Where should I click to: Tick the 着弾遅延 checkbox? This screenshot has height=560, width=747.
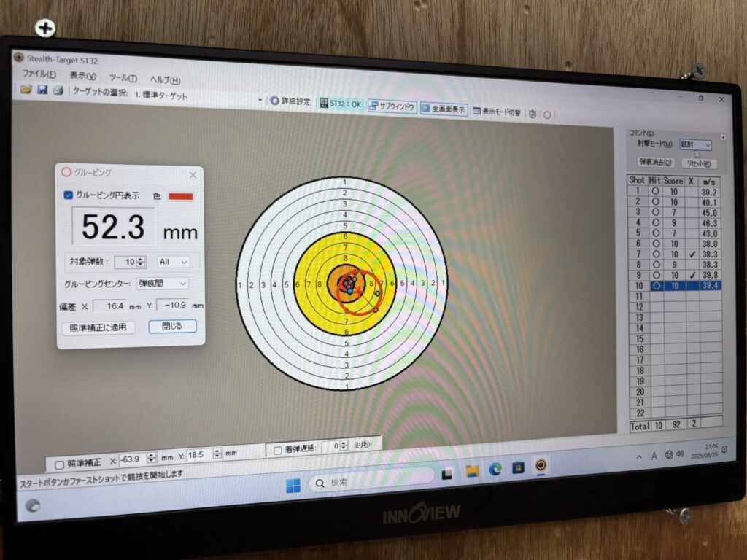[x=277, y=451]
